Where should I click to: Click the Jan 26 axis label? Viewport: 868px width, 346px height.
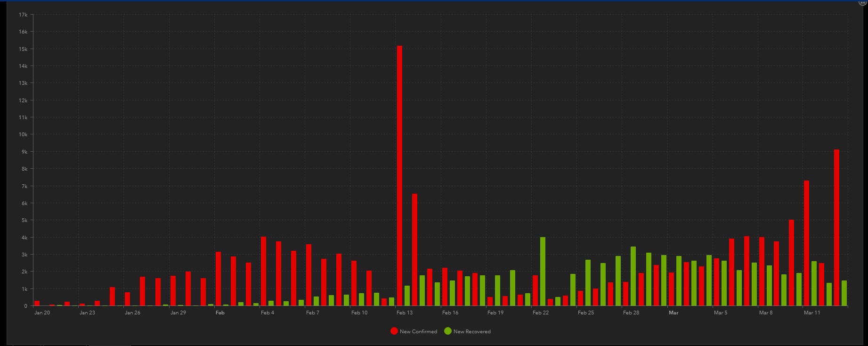[x=132, y=313]
